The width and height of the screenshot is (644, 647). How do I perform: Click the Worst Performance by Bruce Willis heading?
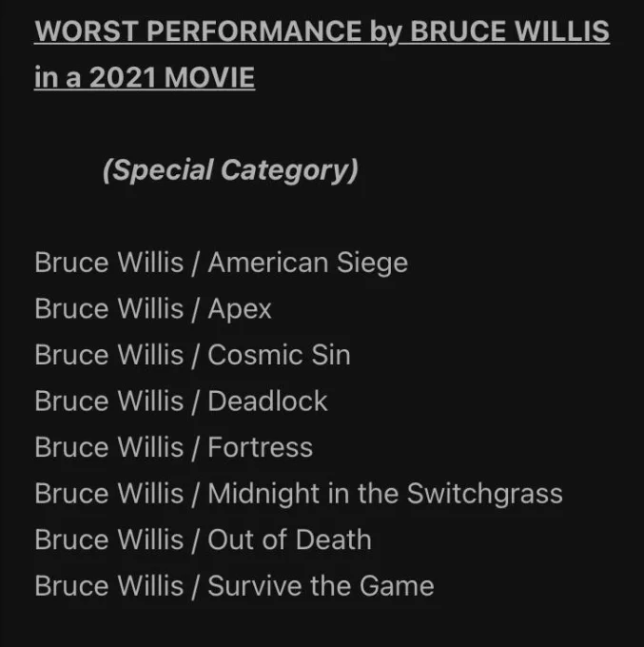322,31
